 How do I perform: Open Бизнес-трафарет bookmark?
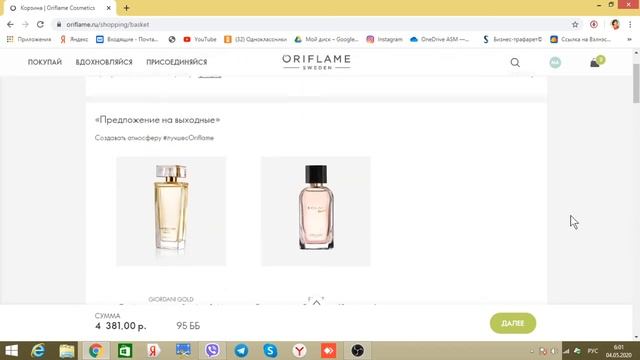(512, 39)
